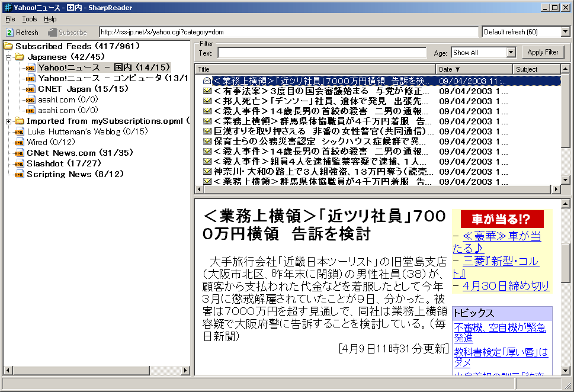Click XML icon beside CNet News.com
This screenshot has height=392, width=574.
(19, 153)
